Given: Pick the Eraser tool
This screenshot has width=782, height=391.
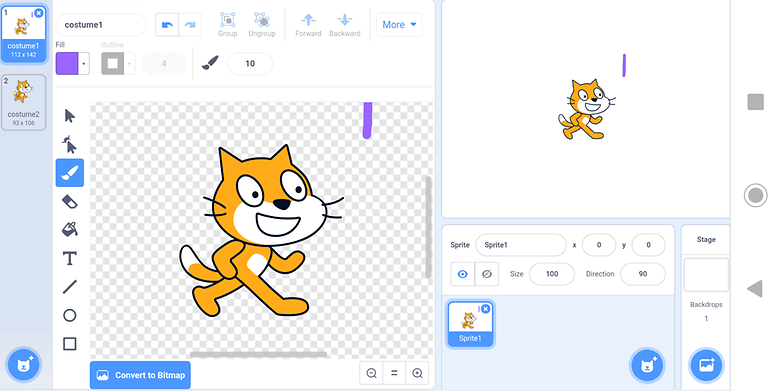Looking at the screenshot, I should (x=70, y=201).
